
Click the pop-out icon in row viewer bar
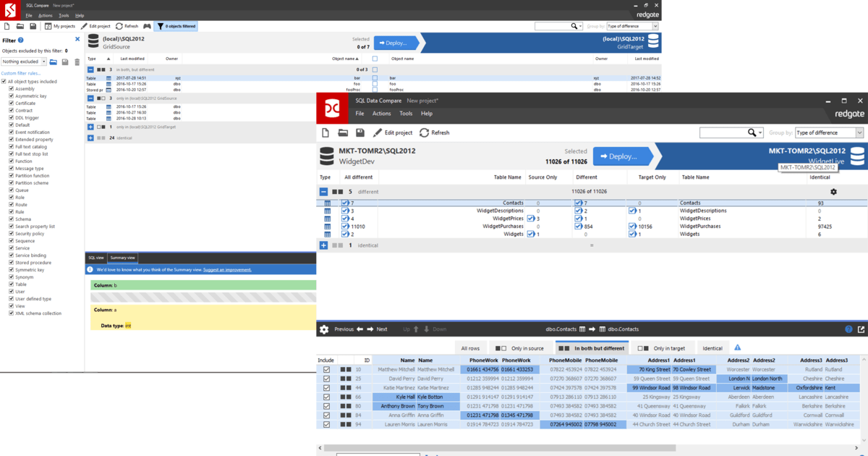[861, 329]
